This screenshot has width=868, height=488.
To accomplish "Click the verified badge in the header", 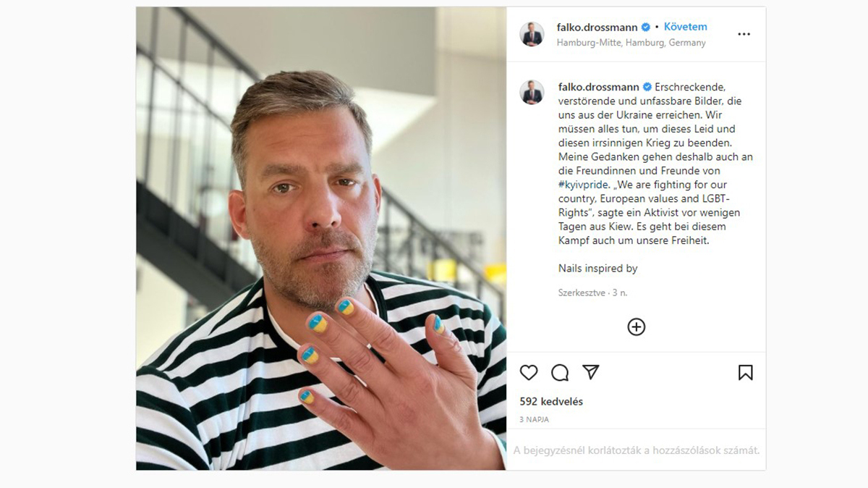I will click(x=645, y=28).
